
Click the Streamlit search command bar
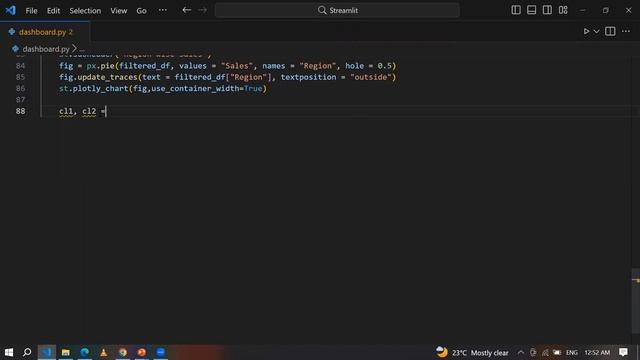pos(337,10)
